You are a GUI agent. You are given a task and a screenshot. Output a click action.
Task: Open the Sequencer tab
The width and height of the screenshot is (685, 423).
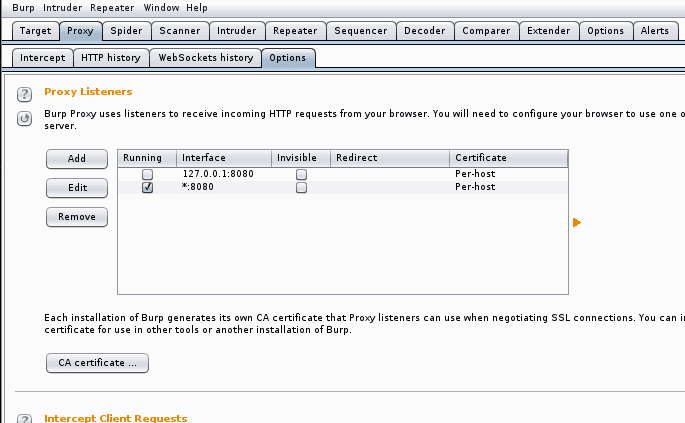pyautogui.click(x=361, y=31)
